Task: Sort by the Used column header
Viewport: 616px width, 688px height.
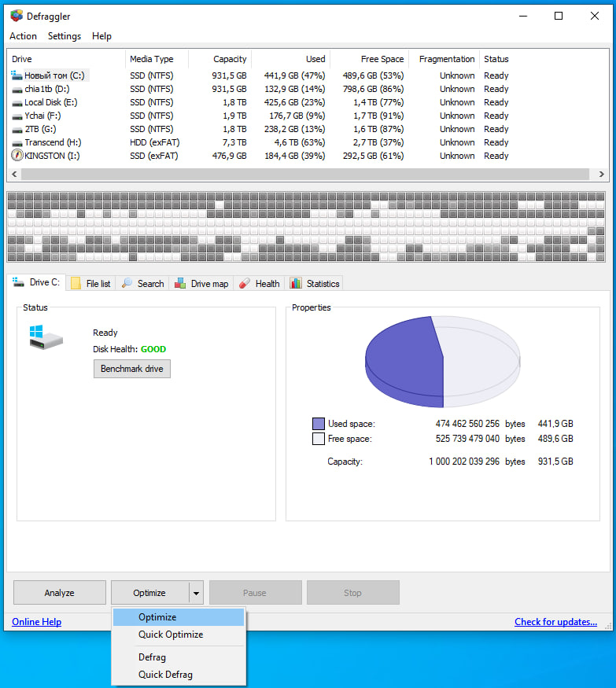Action: [x=290, y=59]
